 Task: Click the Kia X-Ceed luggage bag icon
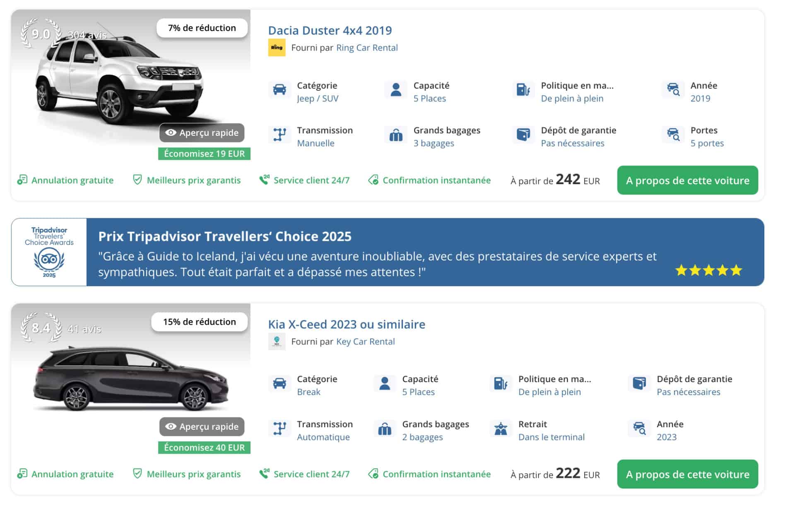click(x=385, y=428)
